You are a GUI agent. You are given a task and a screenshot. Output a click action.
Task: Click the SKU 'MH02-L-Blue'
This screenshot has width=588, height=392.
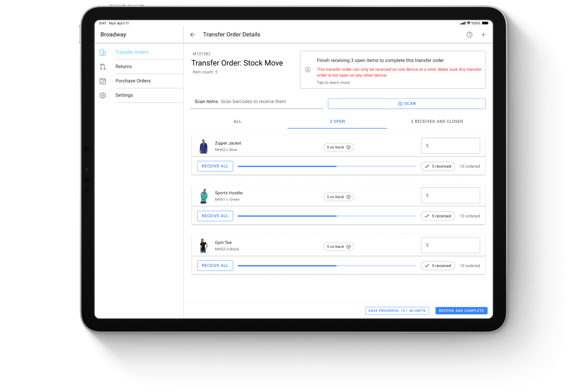[x=226, y=150]
